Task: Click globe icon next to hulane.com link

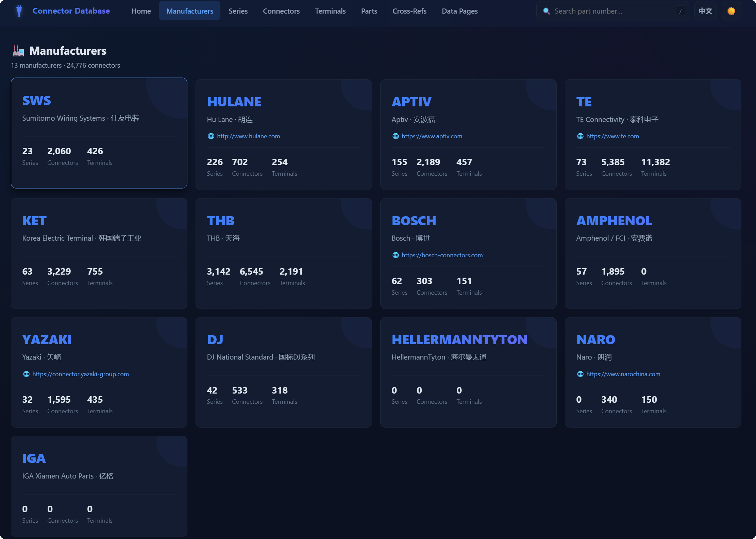Action: [211, 136]
